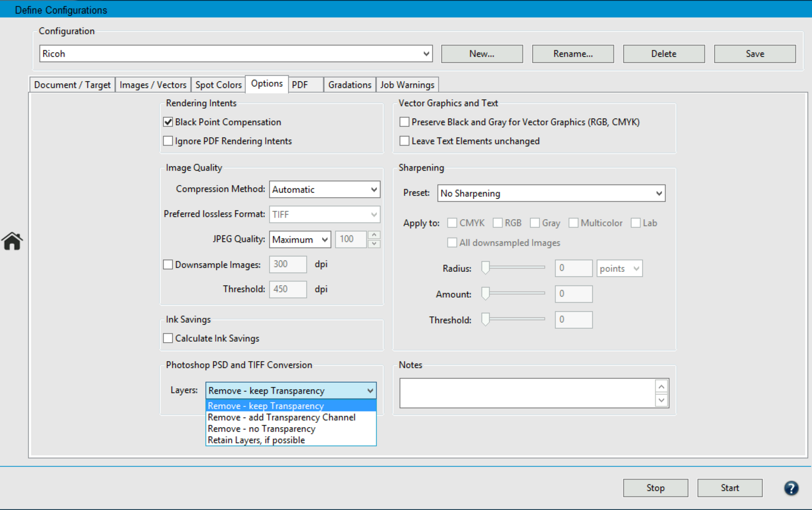Switch to the Spot Colors tab

[218, 85]
